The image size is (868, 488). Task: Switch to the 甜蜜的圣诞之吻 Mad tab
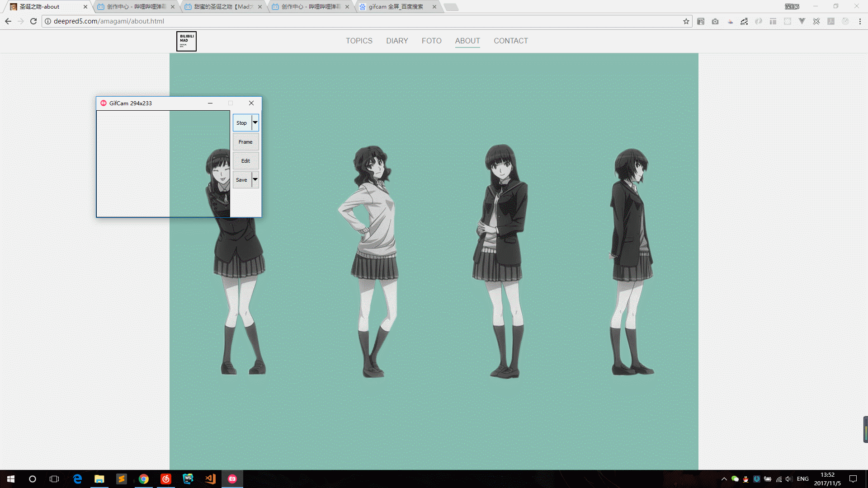[223, 7]
